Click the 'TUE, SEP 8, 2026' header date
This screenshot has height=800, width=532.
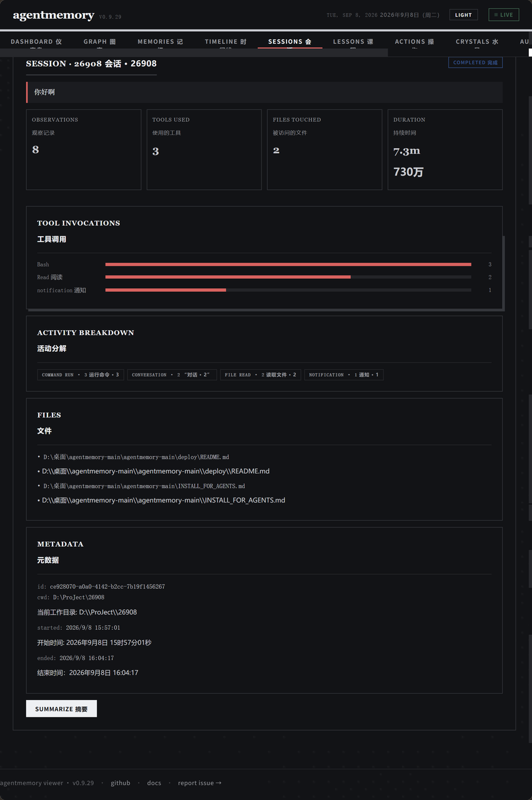pos(352,15)
